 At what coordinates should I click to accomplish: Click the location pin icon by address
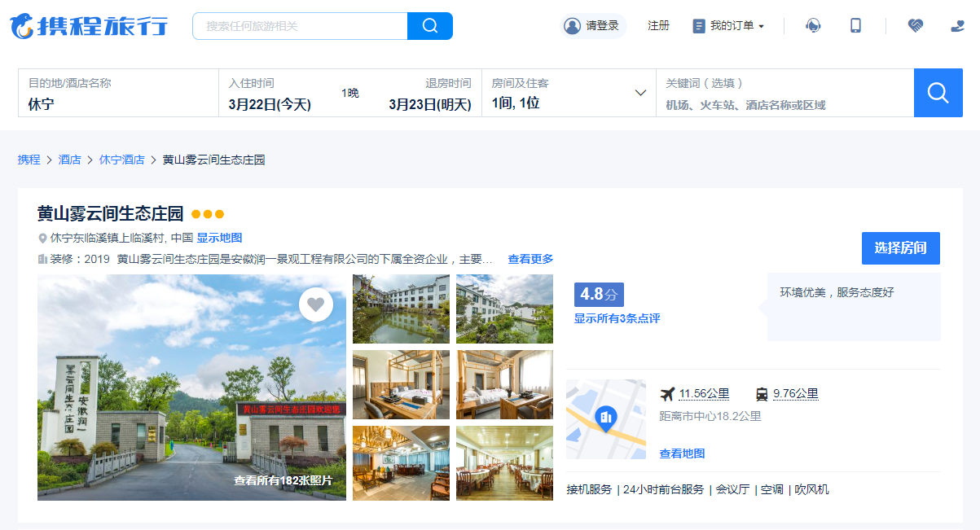click(43, 239)
